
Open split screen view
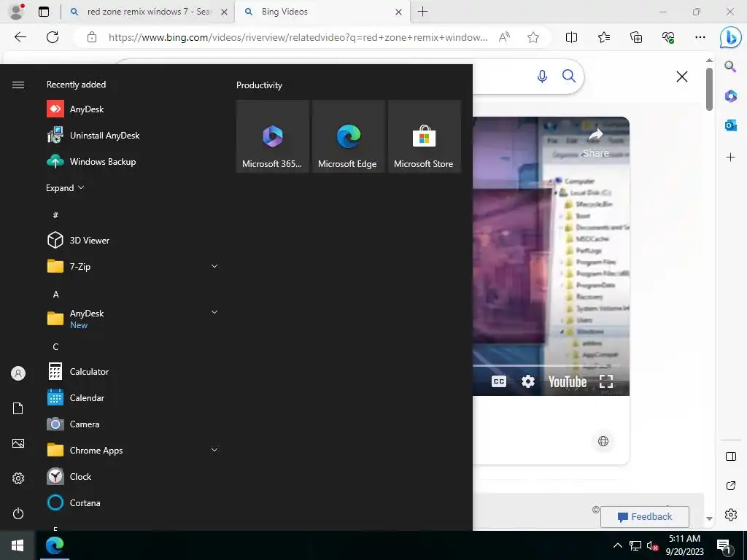pos(571,37)
